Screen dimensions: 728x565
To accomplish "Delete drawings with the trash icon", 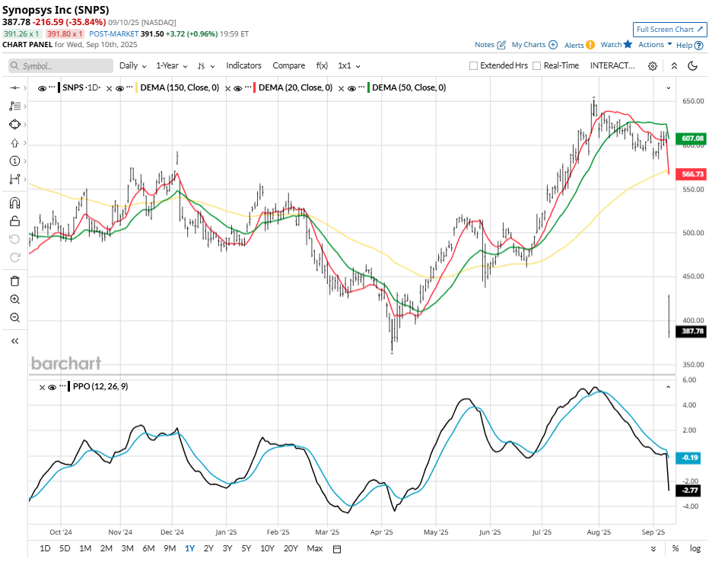I will tap(15, 281).
